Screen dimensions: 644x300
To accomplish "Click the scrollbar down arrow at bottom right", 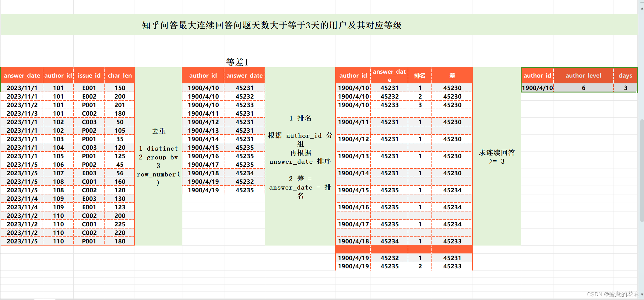I will [642, 295].
